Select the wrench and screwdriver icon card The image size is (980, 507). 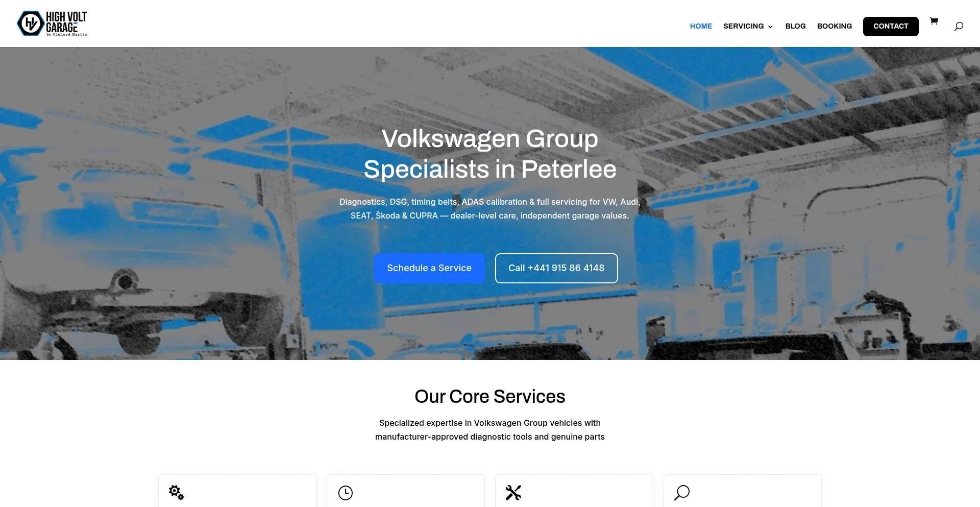click(574, 491)
